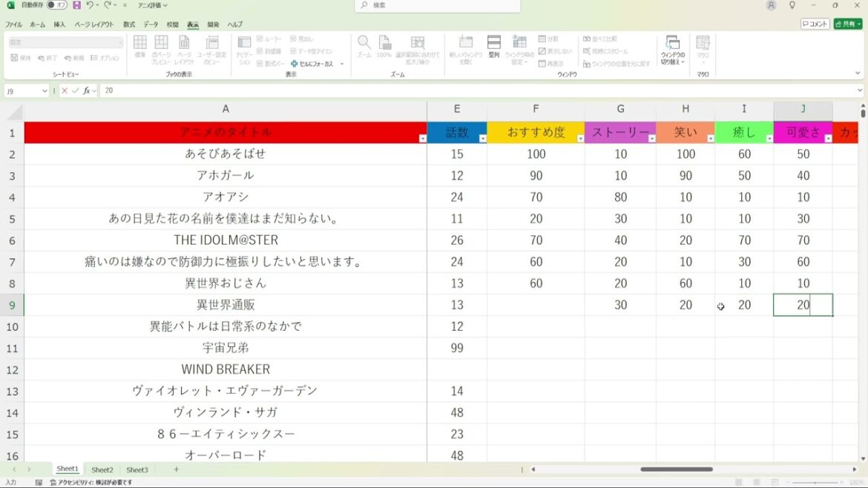Open filter dropdown for アニメのタイトル column
868x488 pixels.
pyautogui.click(x=422, y=139)
